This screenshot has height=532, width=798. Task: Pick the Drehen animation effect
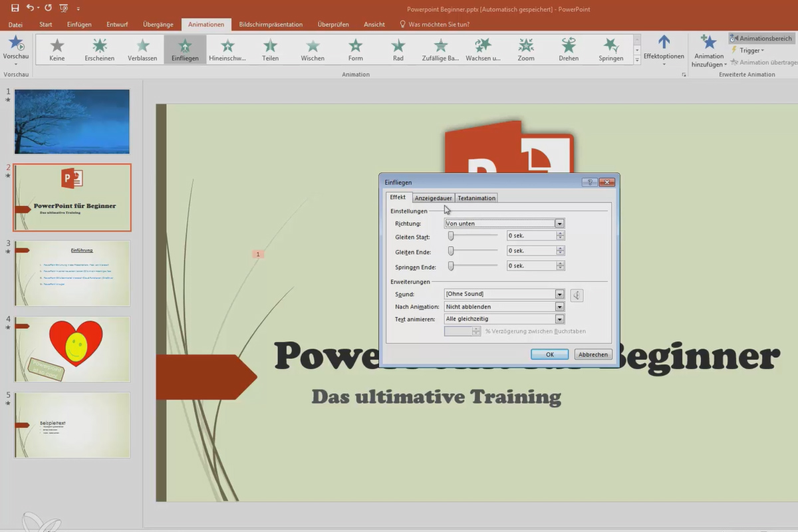tap(569, 49)
